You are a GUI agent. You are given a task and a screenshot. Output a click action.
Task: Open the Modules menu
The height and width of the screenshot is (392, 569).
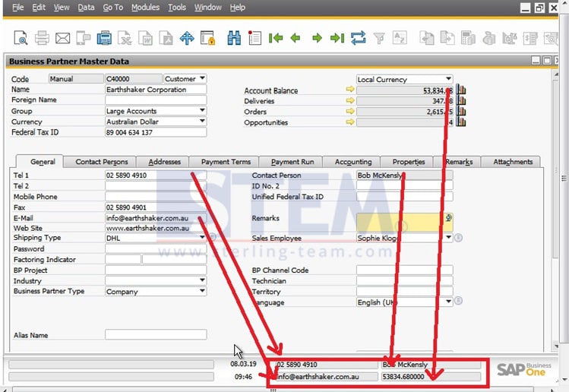coord(145,8)
